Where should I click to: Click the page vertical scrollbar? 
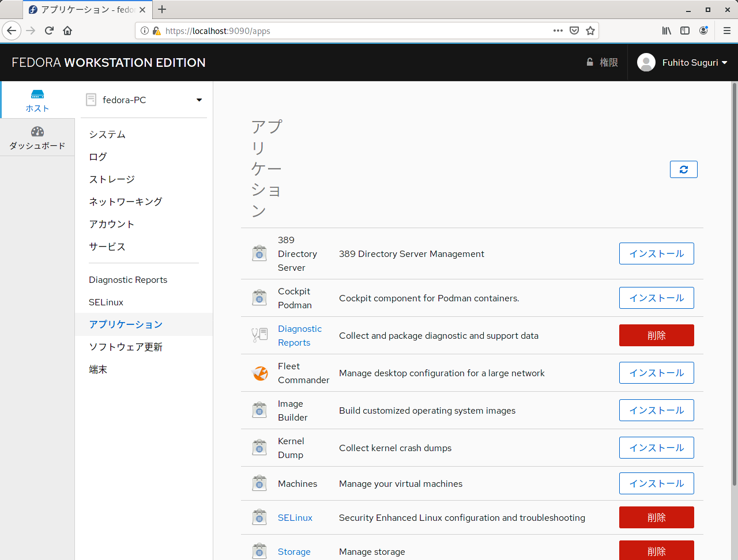[735, 285]
